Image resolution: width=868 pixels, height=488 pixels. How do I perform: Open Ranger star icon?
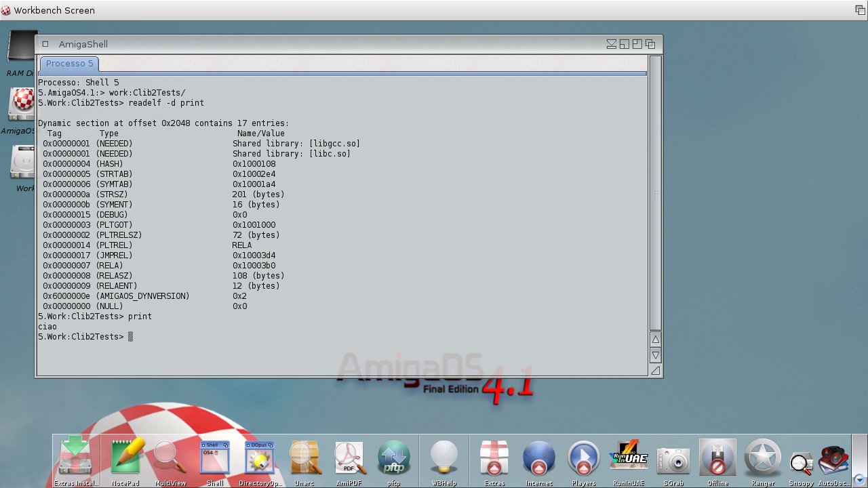(x=763, y=461)
